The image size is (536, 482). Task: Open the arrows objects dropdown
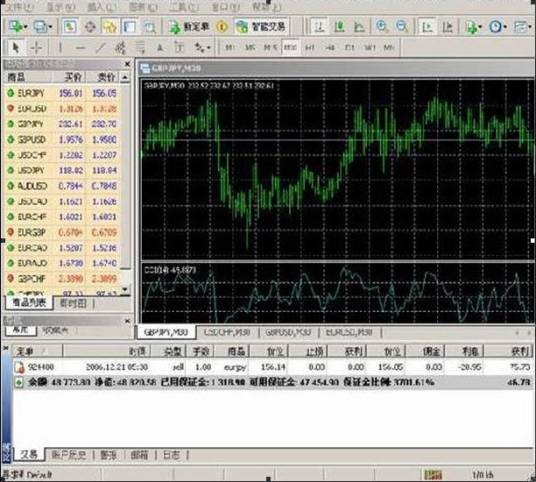202,48
